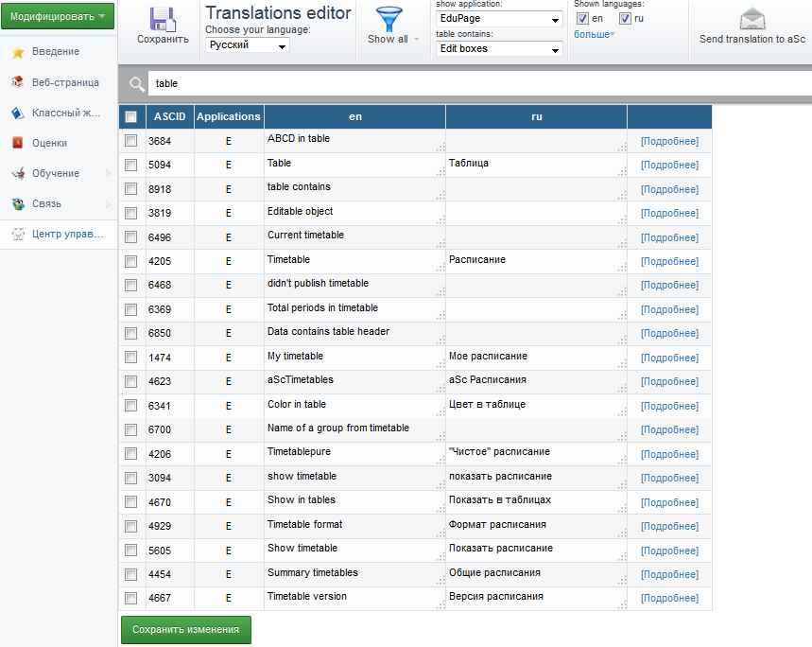Click the star icon next to Введение
The height and width of the screenshot is (647, 812).
tap(18, 52)
